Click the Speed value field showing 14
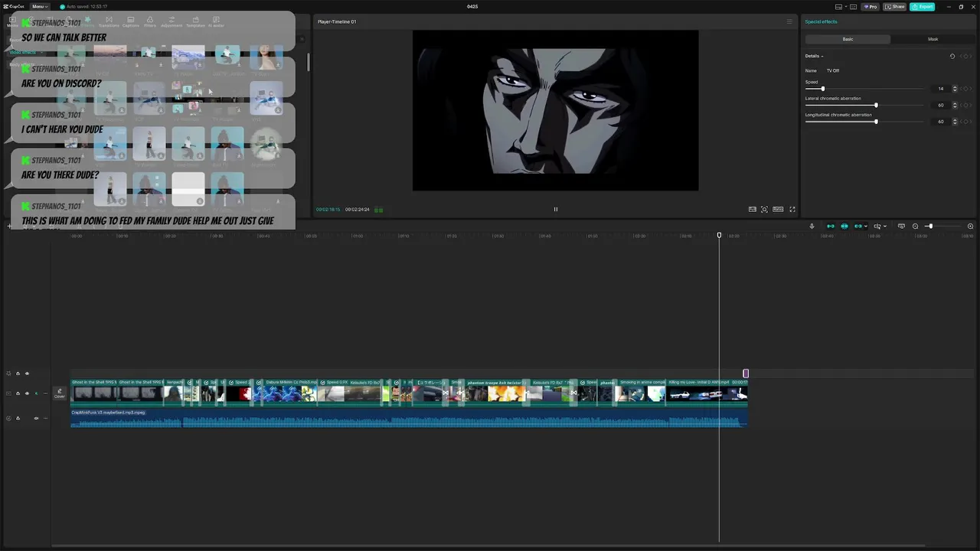 [939, 89]
